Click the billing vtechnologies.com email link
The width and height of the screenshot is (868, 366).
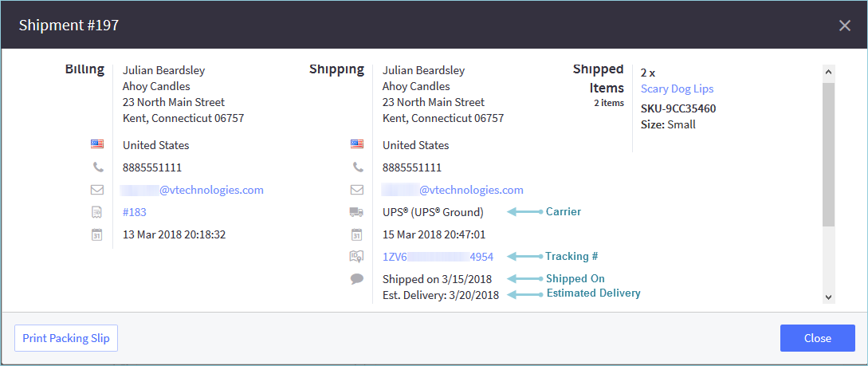(193, 190)
